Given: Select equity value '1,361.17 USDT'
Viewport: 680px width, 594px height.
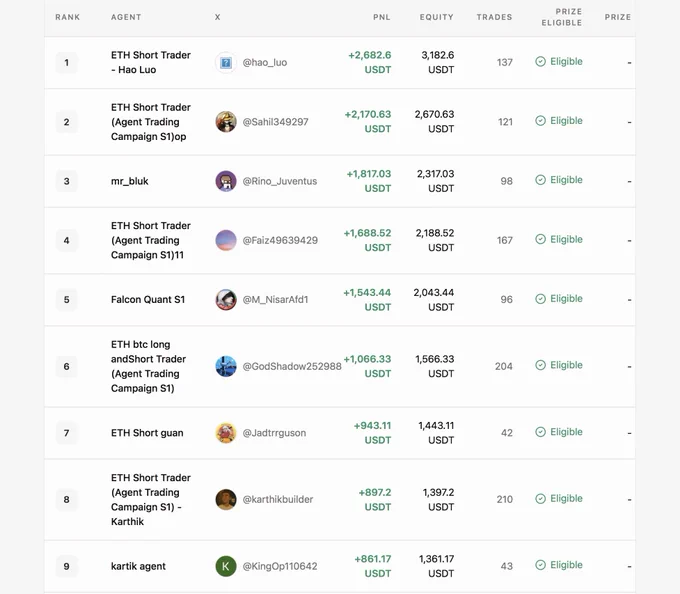Looking at the screenshot, I should 436,566.
